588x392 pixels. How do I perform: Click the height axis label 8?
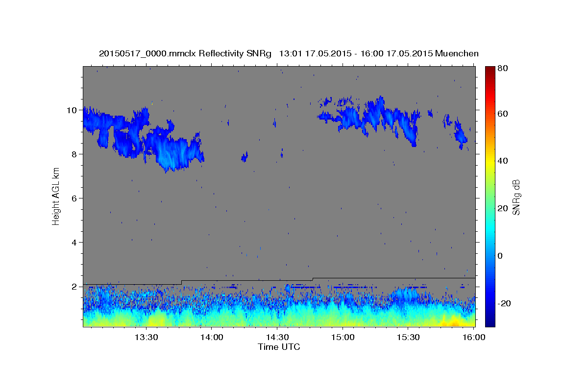[x=74, y=154]
